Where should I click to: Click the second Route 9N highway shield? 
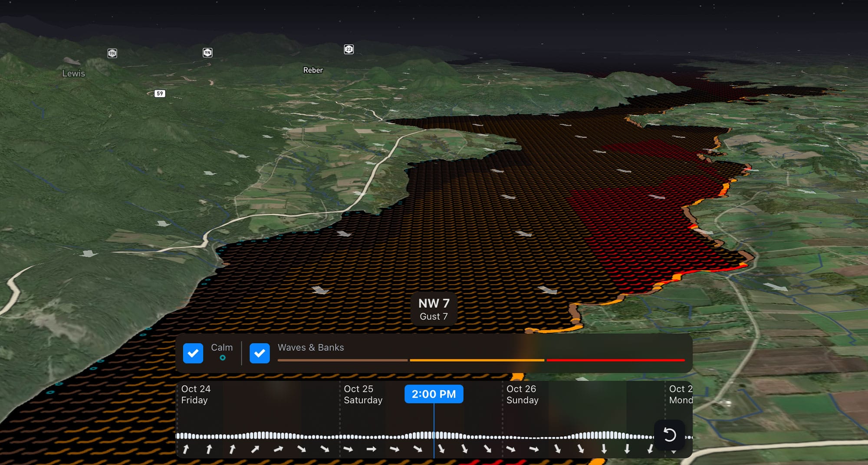coord(207,52)
